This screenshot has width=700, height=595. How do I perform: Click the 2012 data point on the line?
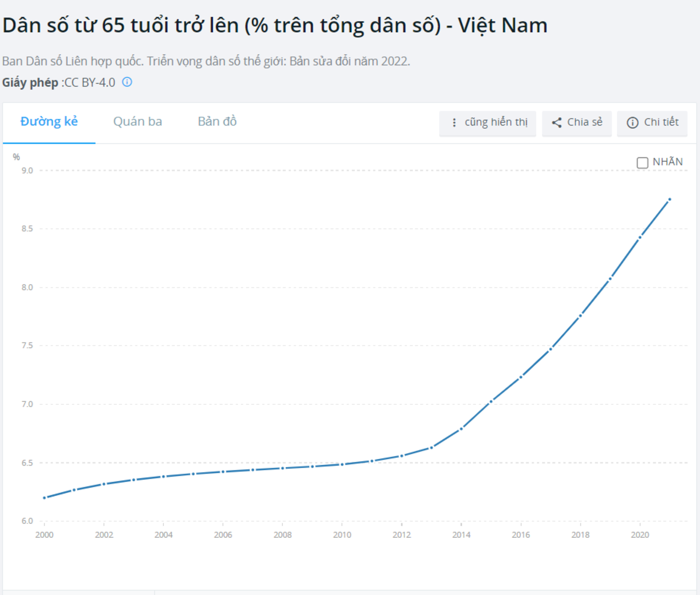[x=402, y=456]
